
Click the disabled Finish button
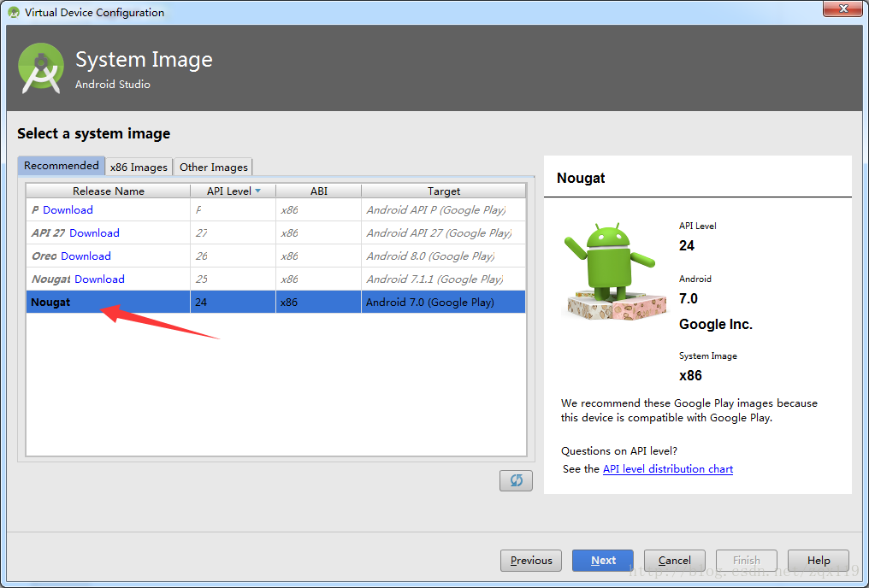tap(747, 561)
